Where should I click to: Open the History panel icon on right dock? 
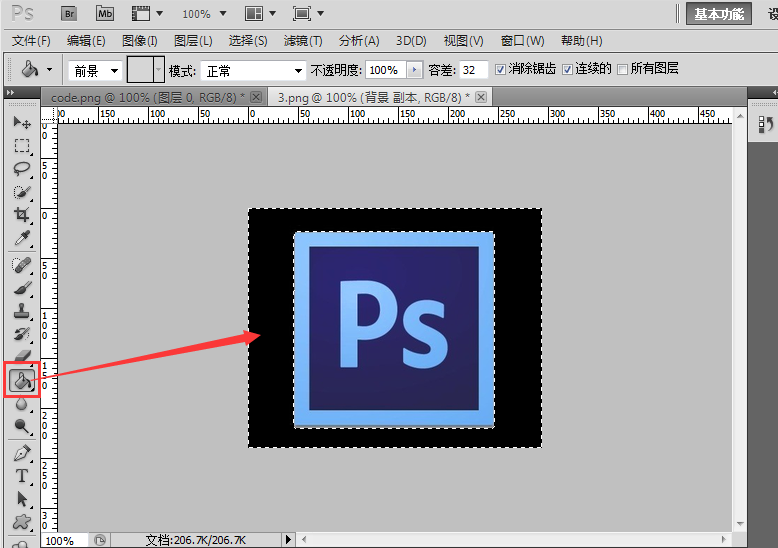coord(766,125)
